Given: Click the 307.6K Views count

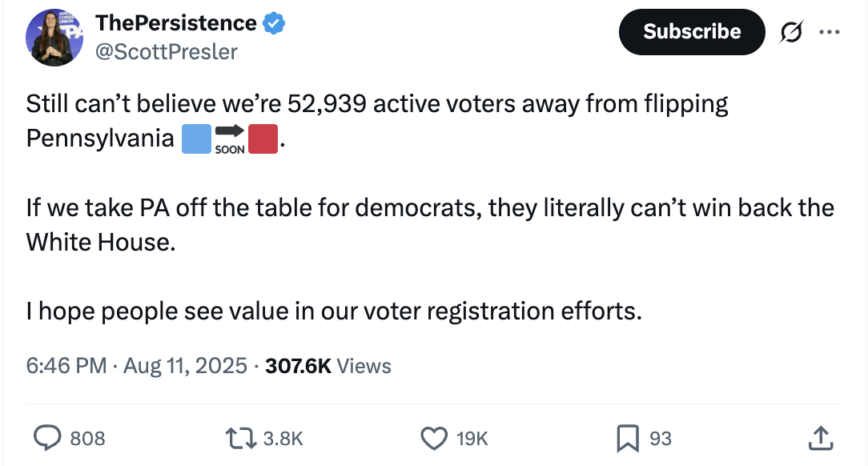Looking at the screenshot, I should pyautogui.click(x=328, y=366).
